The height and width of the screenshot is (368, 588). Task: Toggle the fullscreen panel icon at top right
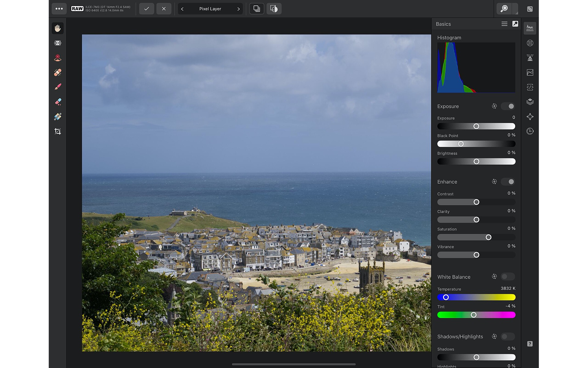[x=530, y=9]
